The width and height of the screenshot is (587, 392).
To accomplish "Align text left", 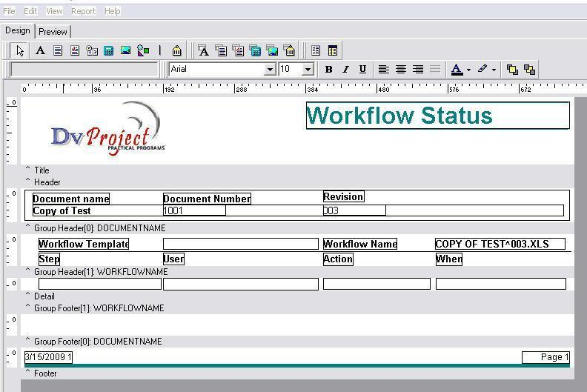I will (x=384, y=69).
